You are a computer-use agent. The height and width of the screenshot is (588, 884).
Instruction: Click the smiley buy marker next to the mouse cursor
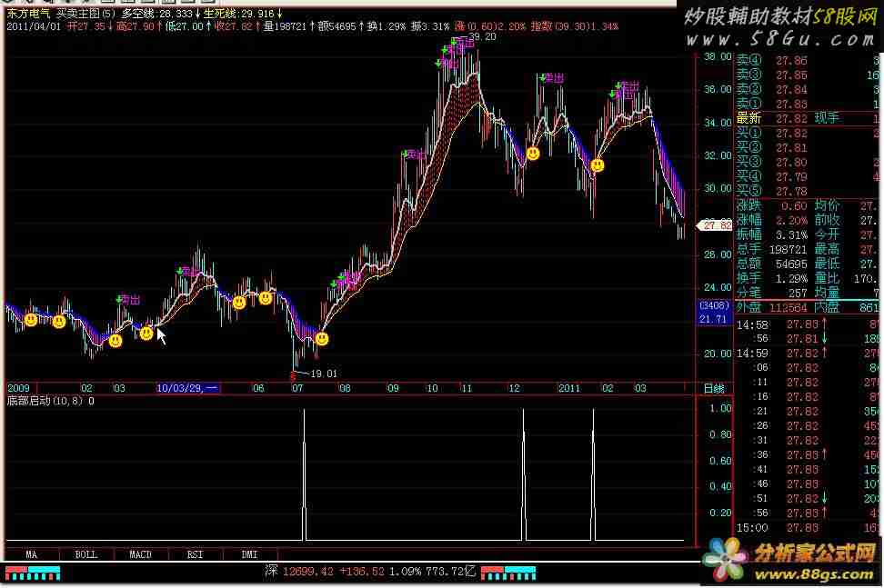click(146, 334)
